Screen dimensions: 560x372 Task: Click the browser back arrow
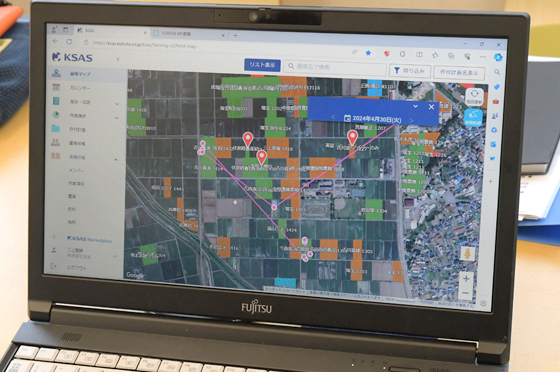[55, 41]
